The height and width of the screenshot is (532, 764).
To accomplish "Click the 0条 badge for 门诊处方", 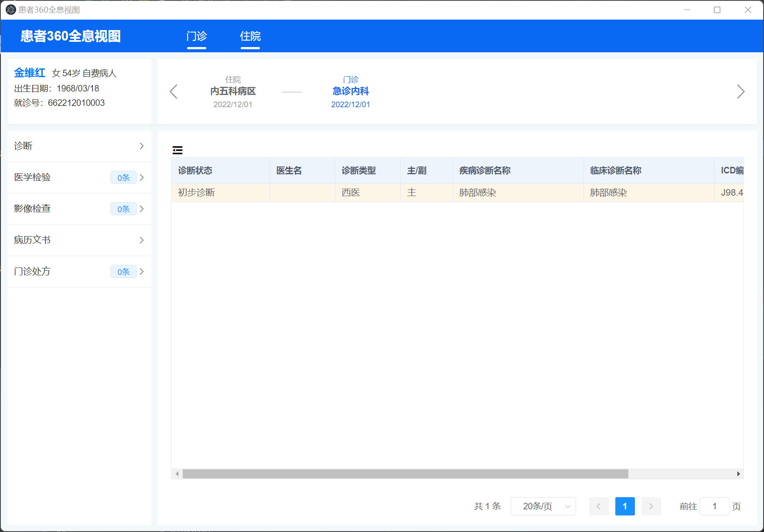I will click(123, 271).
